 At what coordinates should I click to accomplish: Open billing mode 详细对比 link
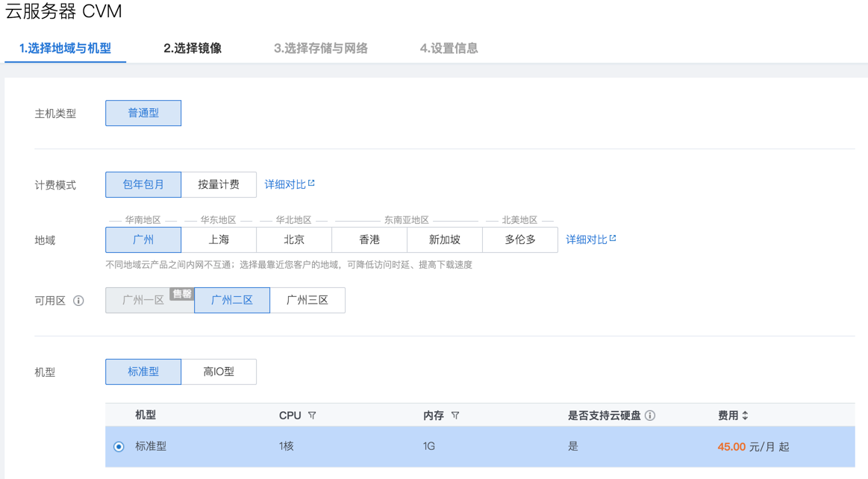click(x=290, y=184)
